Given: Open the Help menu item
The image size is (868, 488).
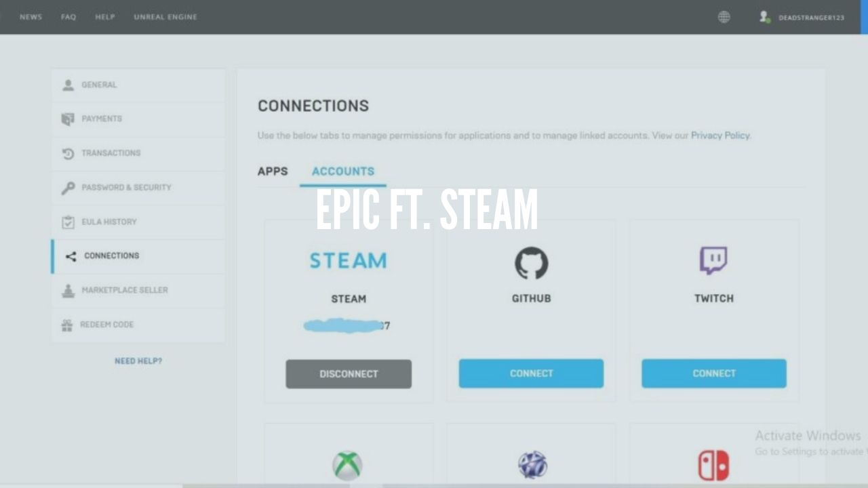Looking at the screenshot, I should [105, 17].
